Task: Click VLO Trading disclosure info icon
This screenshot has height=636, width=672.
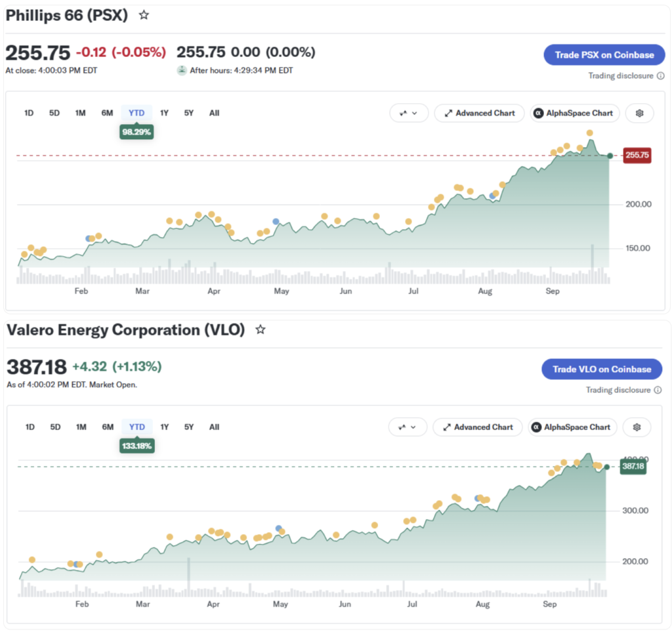Action: (658, 390)
